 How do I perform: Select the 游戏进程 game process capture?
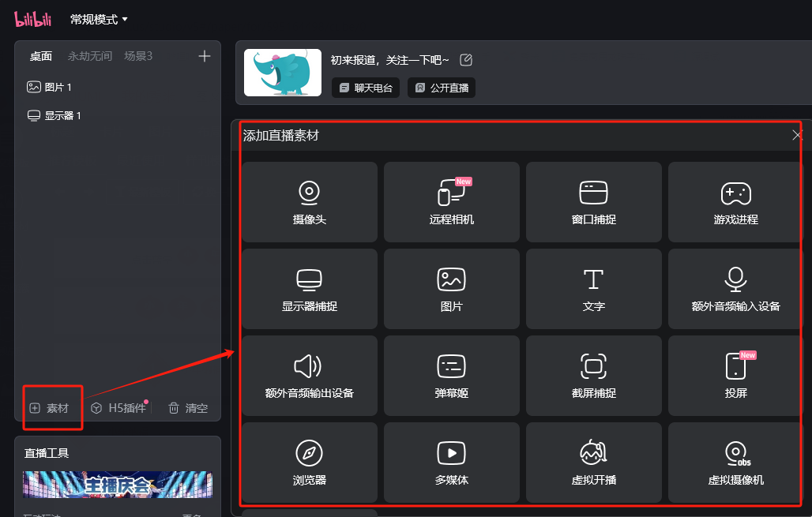point(735,201)
